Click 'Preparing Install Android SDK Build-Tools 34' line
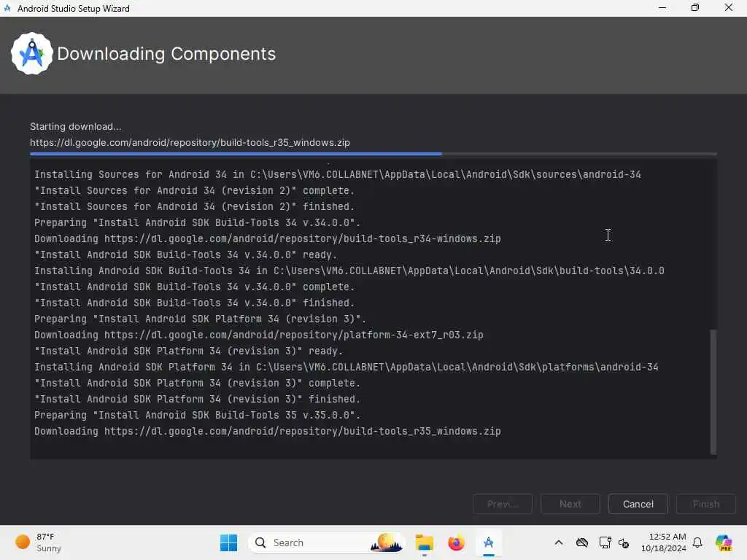 197,222
